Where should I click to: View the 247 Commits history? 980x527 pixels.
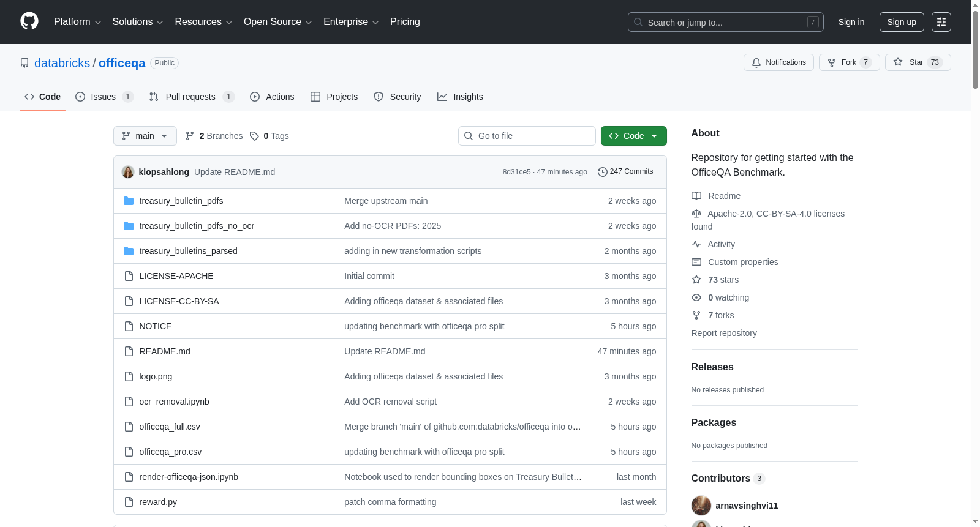pyautogui.click(x=625, y=172)
